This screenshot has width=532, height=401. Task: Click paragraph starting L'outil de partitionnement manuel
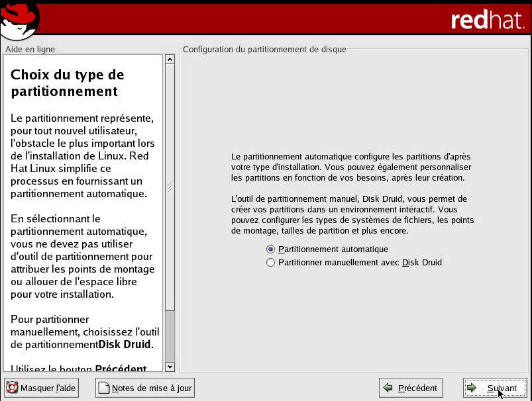pyautogui.click(x=352, y=214)
